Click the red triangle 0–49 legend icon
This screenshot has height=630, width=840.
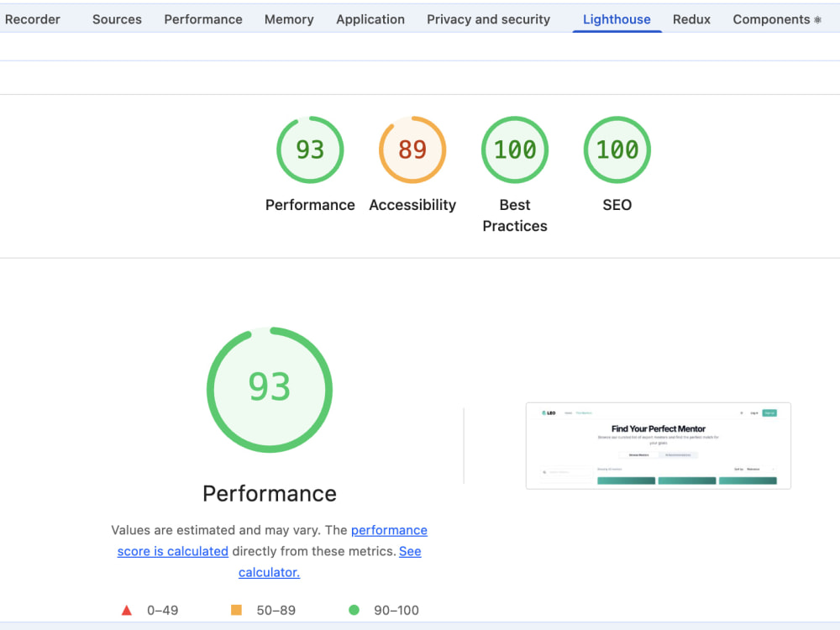point(127,610)
